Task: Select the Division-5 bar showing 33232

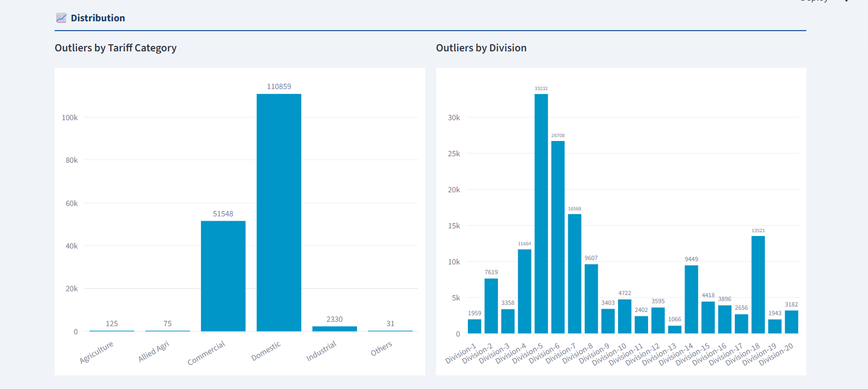Action: point(541,214)
